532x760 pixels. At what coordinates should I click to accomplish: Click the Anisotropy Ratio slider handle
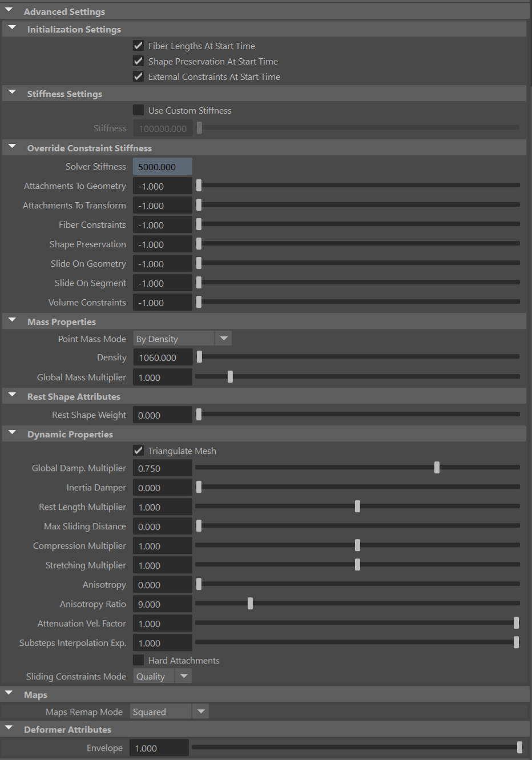[x=249, y=603]
